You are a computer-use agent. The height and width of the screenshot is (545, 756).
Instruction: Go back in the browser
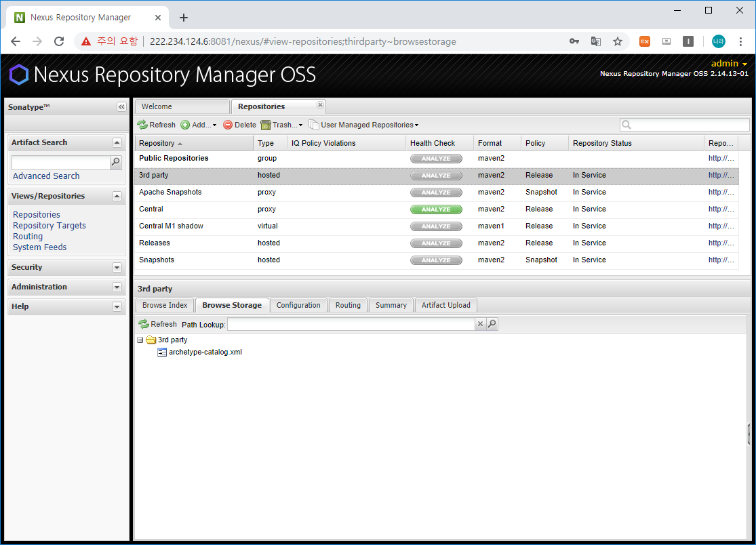tap(16, 41)
